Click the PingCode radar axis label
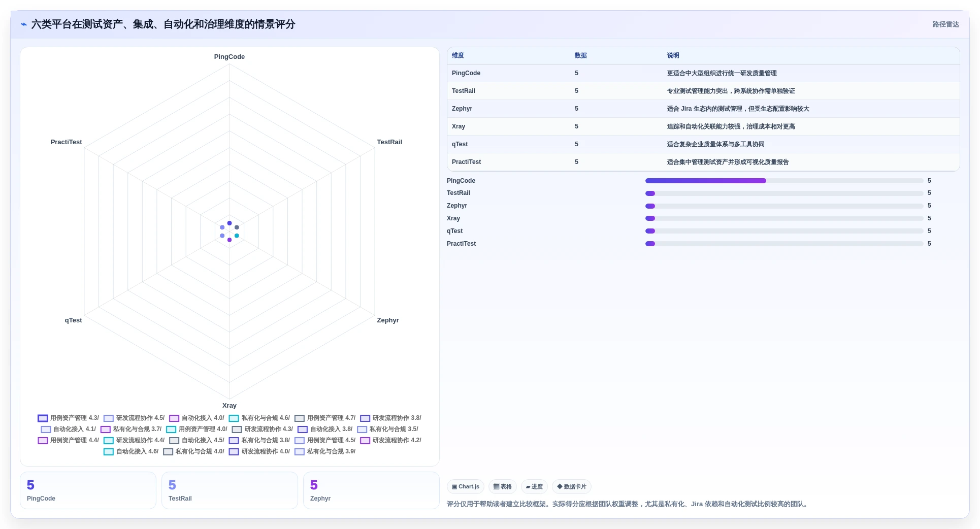The height and width of the screenshot is (529, 980). [230, 57]
